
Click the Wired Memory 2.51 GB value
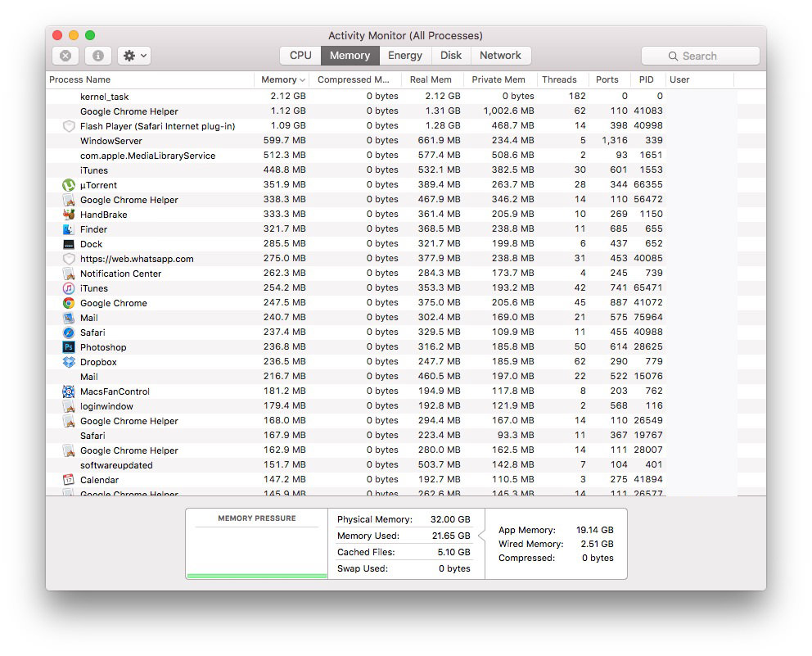(x=597, y=544)
